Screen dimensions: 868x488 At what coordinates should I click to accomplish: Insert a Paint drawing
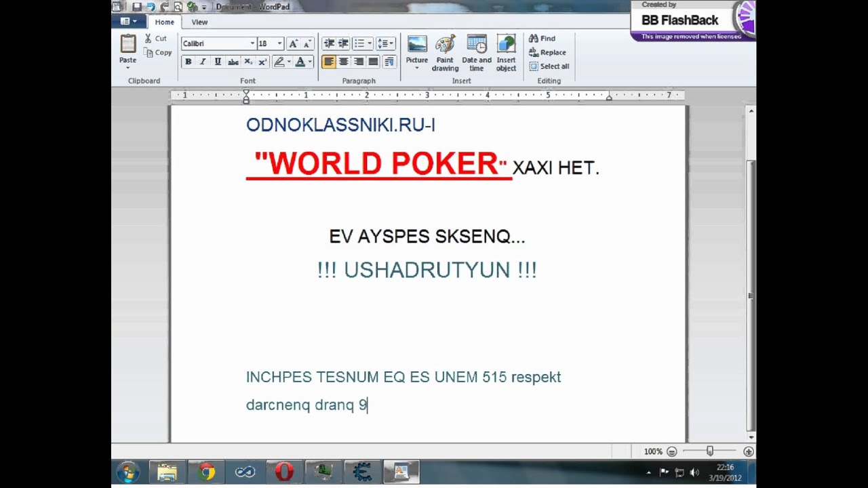point(445,53)
